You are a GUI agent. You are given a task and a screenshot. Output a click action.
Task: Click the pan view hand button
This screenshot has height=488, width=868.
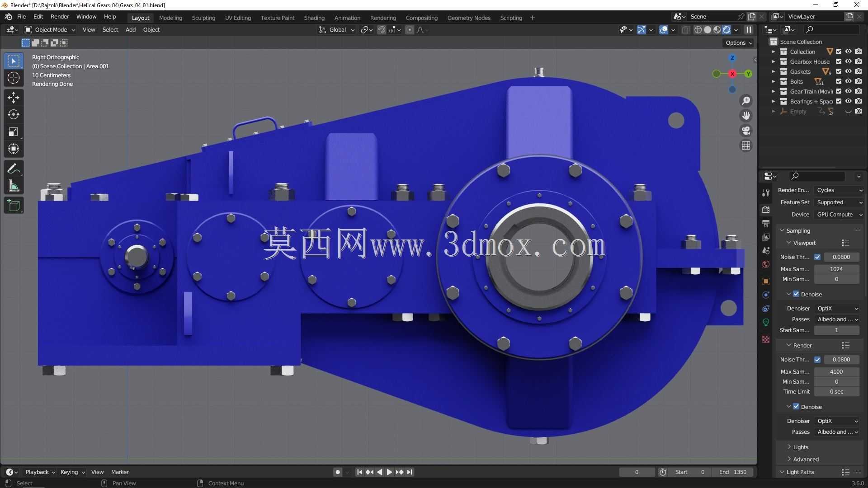point(746,116)
